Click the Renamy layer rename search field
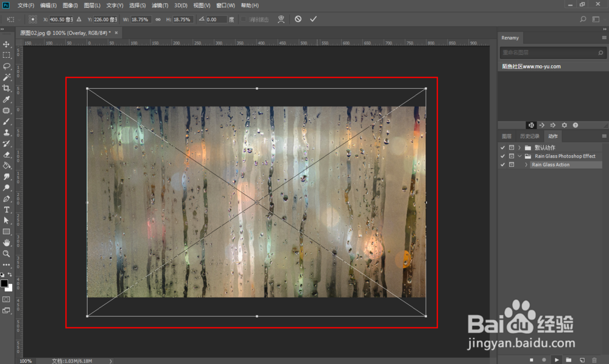Viewport: 609px width, 364px height. coord(553,52)
